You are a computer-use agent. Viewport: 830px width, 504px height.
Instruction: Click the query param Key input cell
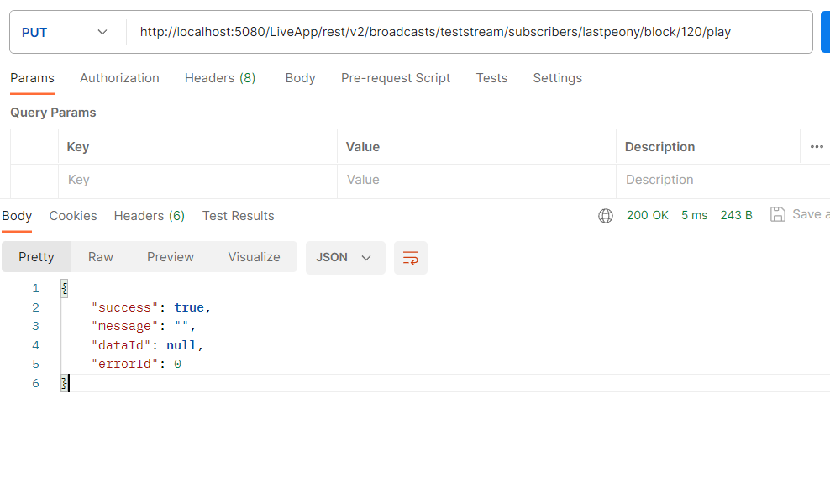click(x=197, y=180)
